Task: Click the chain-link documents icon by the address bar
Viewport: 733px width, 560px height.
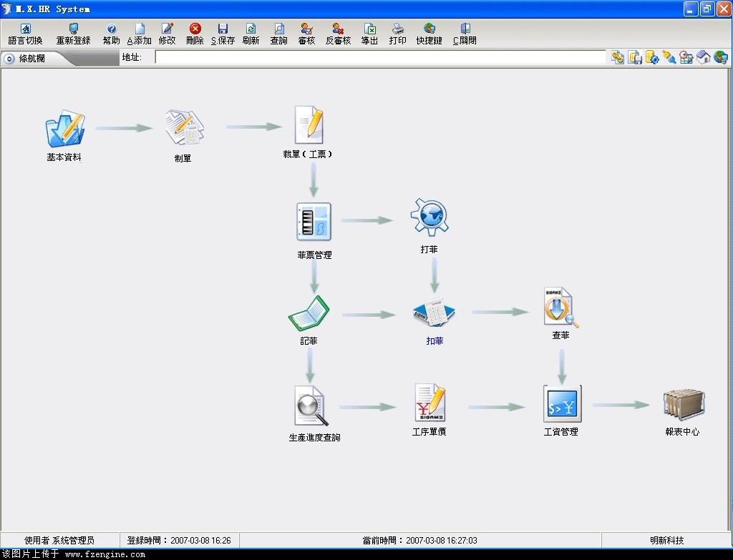Action: pos(618,57)
